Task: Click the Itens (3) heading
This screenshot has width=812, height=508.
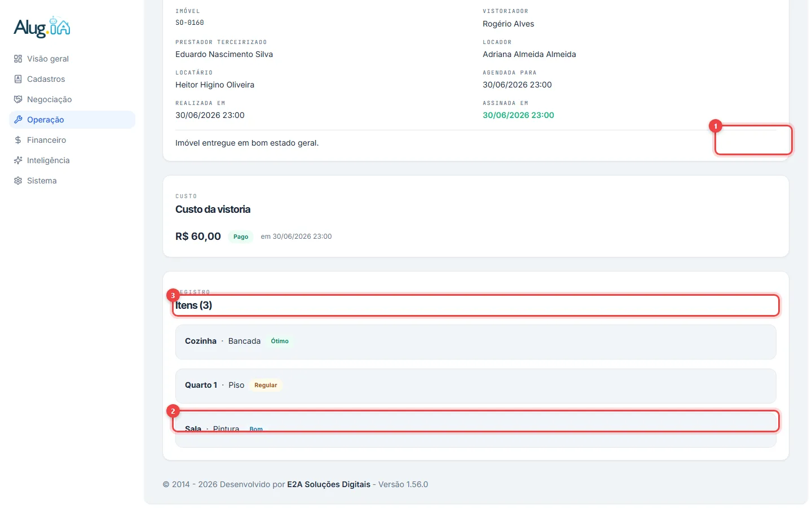Action: [193, 305]
